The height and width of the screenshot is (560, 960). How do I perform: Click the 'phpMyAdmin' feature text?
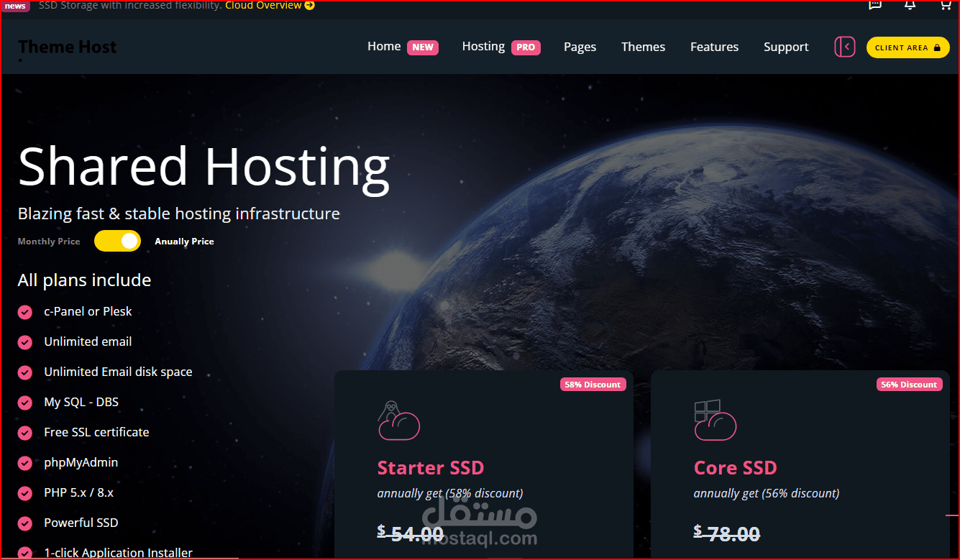81,462
